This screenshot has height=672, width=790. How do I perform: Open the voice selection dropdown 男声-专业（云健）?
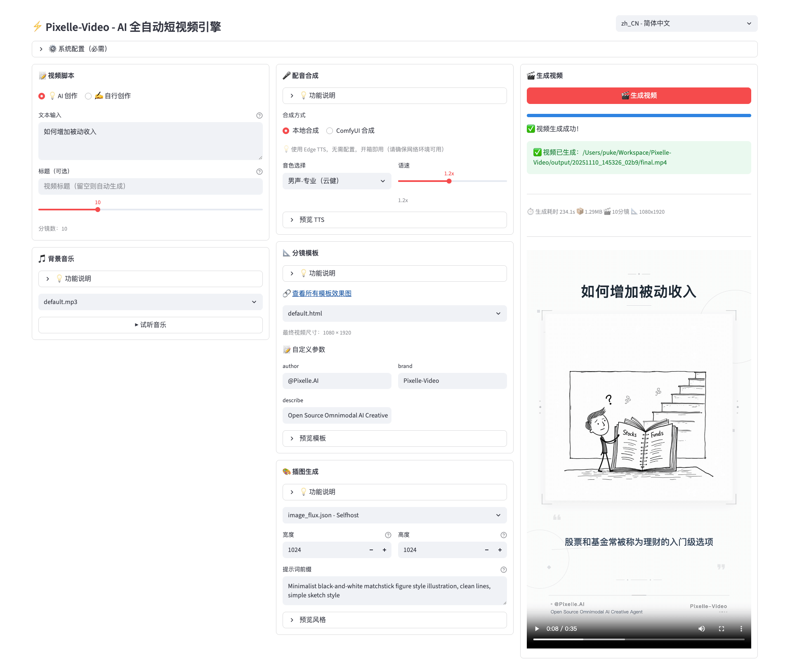pyautogui.click(x=336, y=181)
